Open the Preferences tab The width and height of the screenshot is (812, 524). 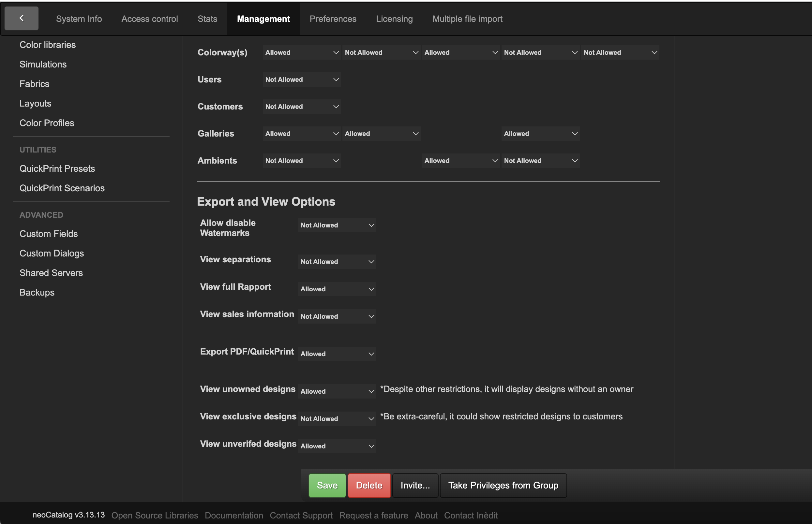pyautogui.click(x=333, y=19)
